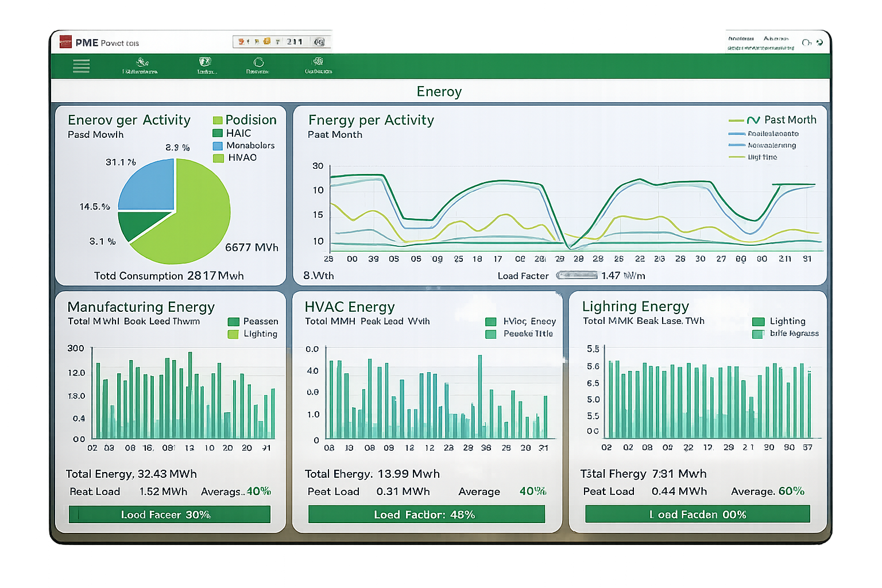Toggle the HVloc Eneoy legend entry
Image resolution: width=882 pixels, height=588 pixels.
coord(521,322)
